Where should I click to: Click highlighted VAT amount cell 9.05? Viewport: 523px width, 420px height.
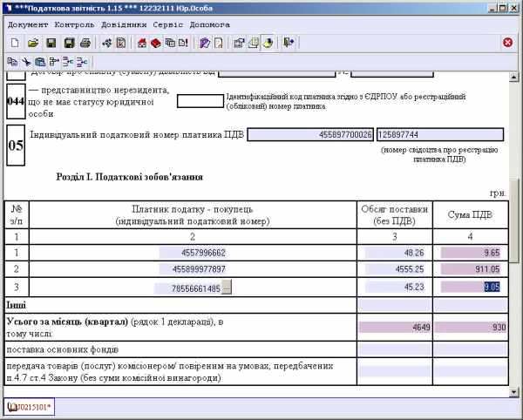[x=471, y=287]
